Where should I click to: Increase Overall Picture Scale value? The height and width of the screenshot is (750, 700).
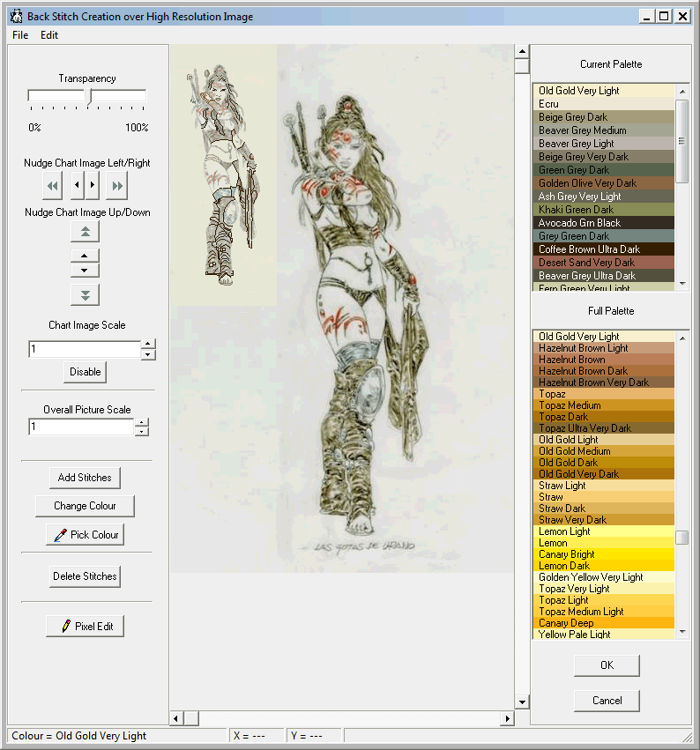point(142,423)
